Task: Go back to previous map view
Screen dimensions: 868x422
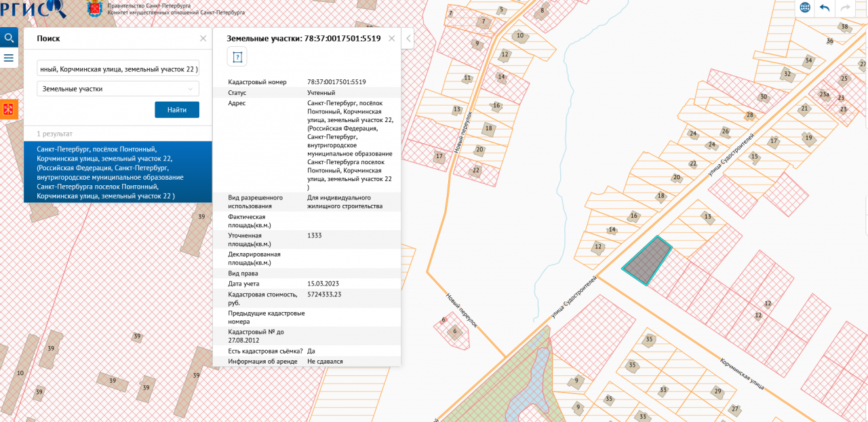Action: coord(825,7)
